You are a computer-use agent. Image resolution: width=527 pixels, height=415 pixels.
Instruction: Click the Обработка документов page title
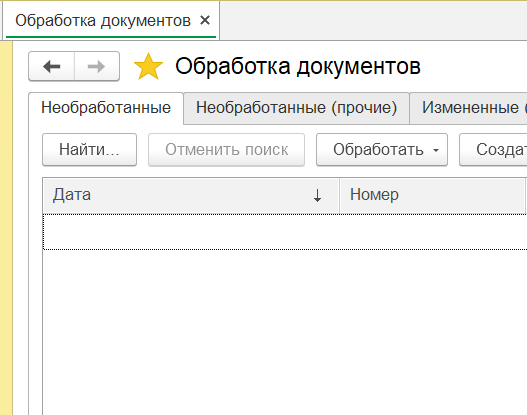(298, 67)
